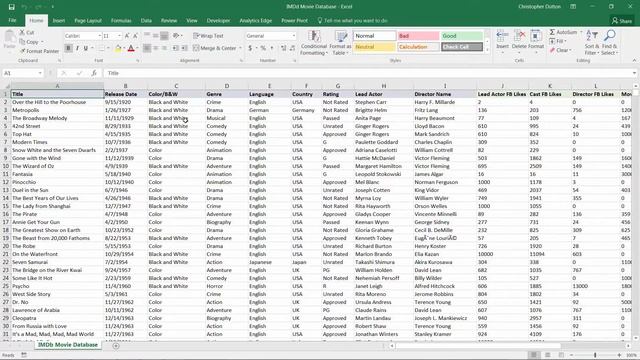Toggle Bold formatting
The height and width of the screenshot is (360, 640).
[68, 48]
